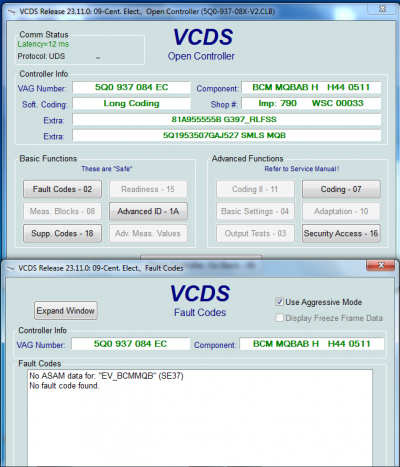The width and height of the screenshot is (400, 467).
Task: Click inside the Fault Codes results text box
Action: click(200, 418)
